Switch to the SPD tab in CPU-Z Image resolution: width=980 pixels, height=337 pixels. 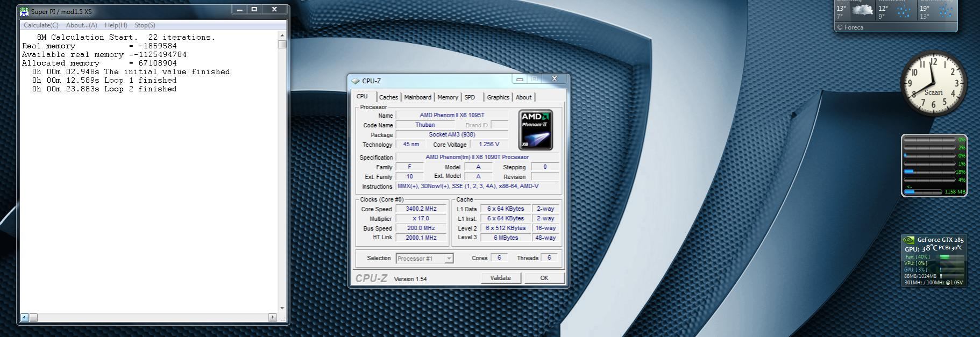tap(470, 97)
